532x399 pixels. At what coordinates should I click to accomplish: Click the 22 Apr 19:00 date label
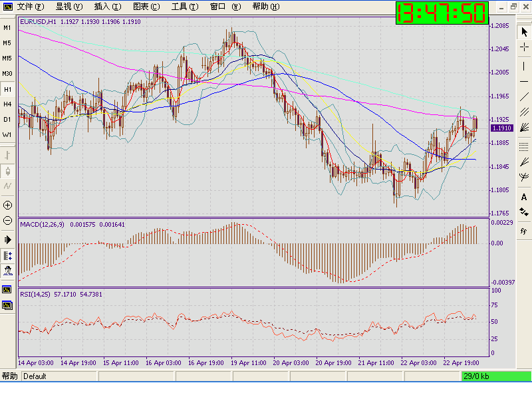(x=461, y=362)
